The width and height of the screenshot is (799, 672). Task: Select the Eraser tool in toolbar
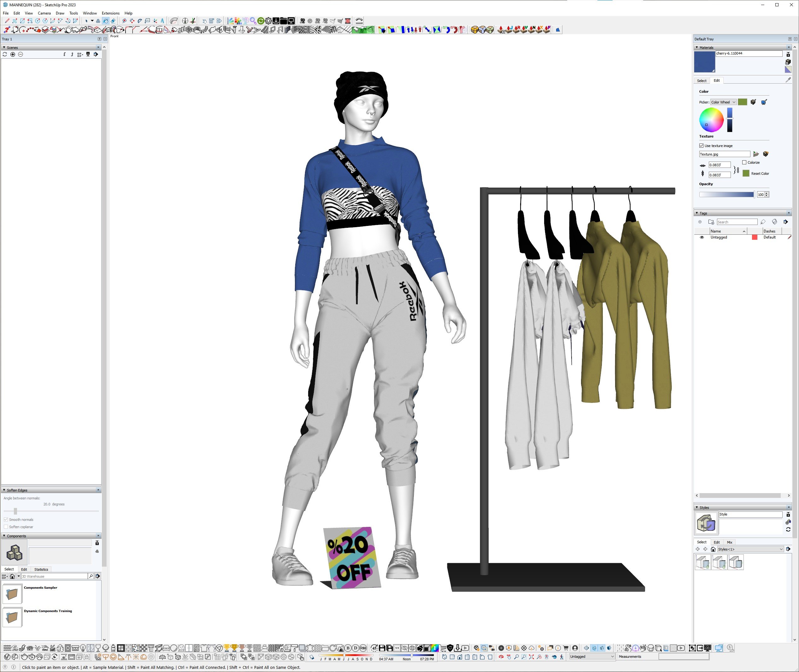[113, 21]
